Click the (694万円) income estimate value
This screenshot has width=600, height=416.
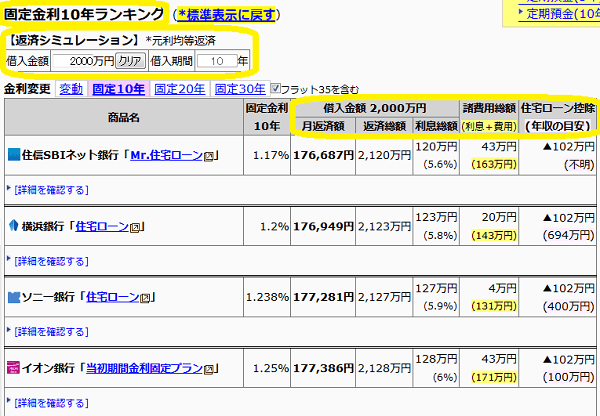click(569, 235)
